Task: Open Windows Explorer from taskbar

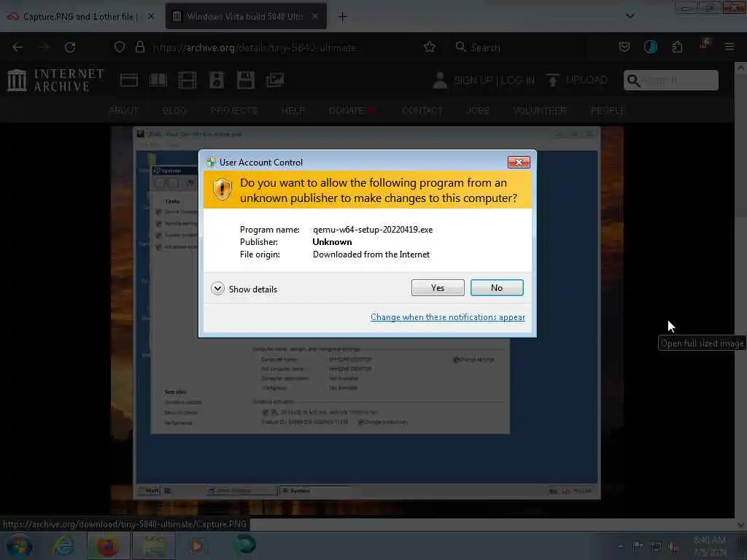Action: 153,546
